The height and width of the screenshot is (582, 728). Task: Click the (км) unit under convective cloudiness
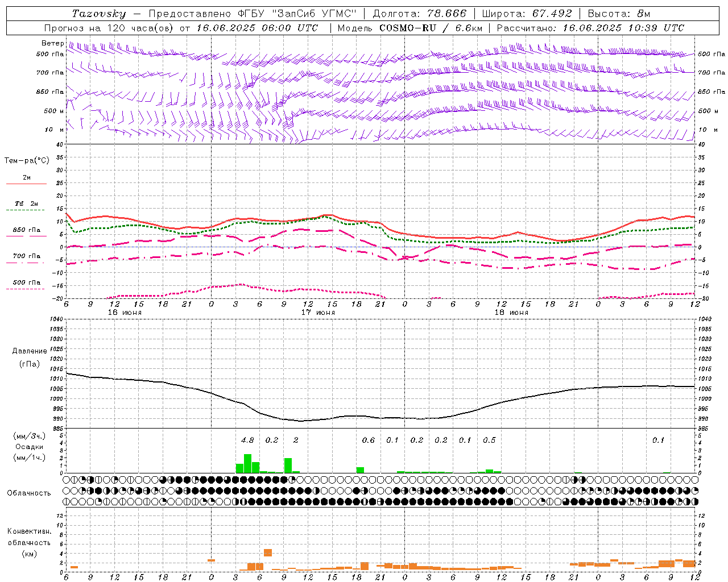[29, 554]
